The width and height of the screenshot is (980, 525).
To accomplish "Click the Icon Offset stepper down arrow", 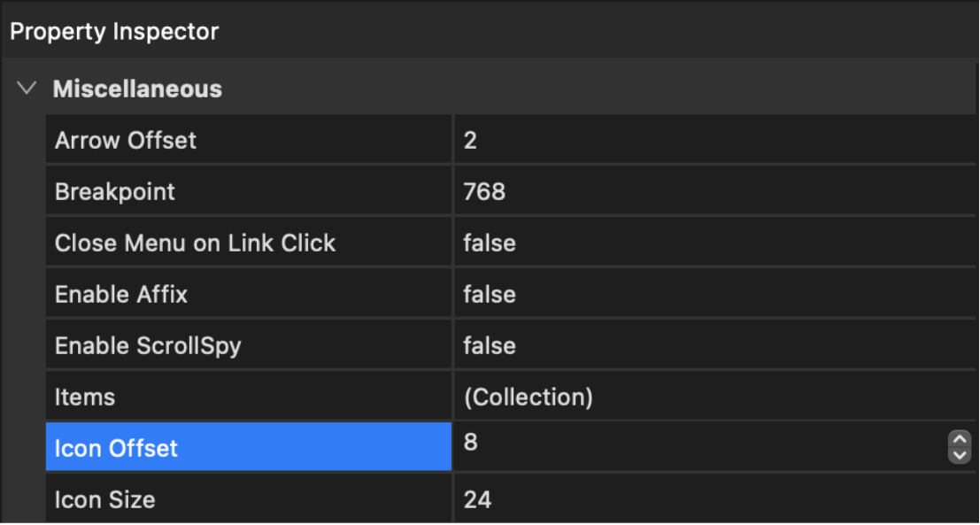I will click(959, 455).
